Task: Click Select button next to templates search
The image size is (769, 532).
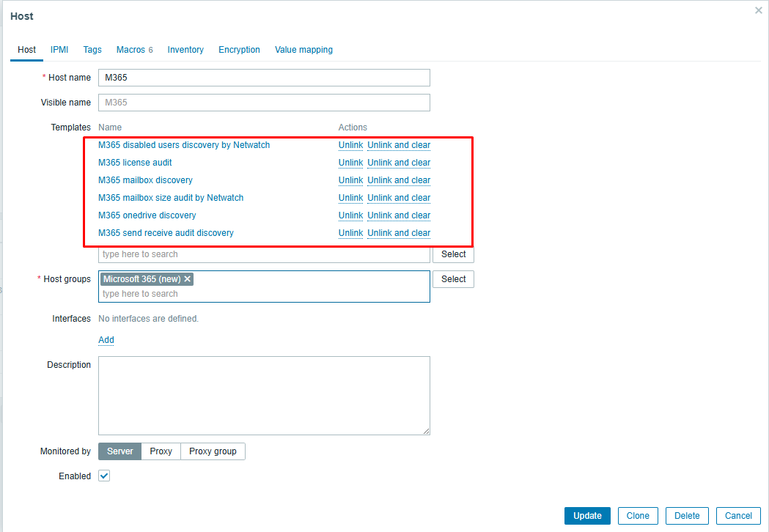Action: 453,254
